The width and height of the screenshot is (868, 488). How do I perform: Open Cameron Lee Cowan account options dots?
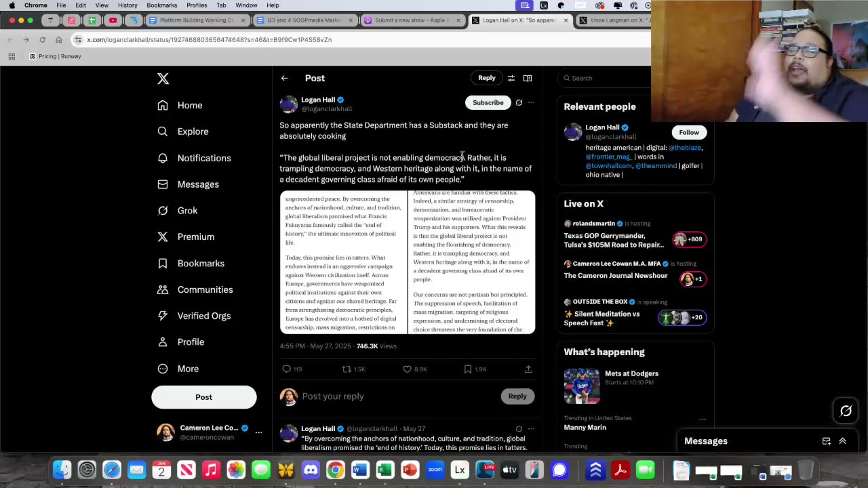(x=258, y=432)
